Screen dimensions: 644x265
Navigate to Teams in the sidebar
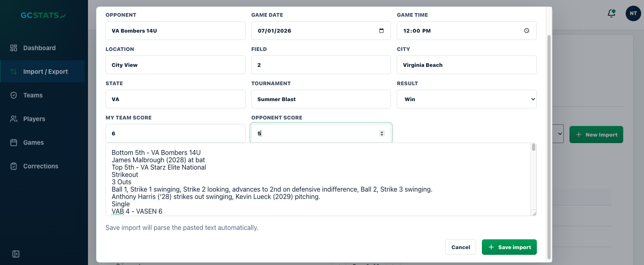coord(42,95)
